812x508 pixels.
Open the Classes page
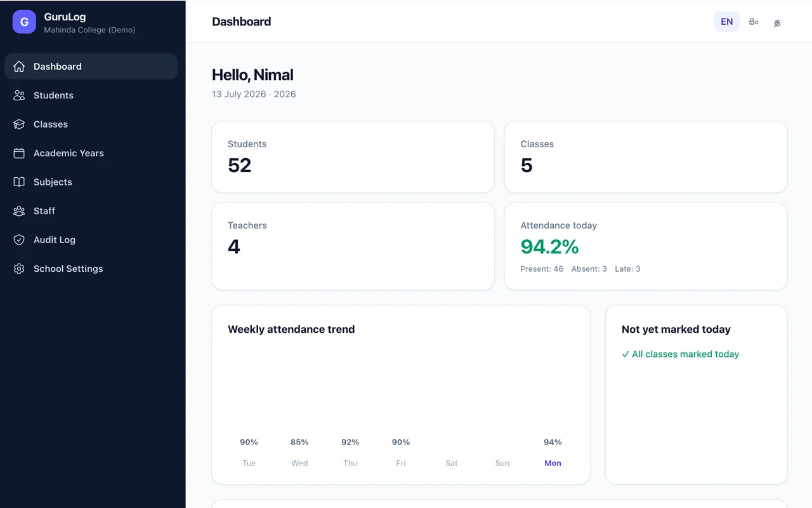91,124
